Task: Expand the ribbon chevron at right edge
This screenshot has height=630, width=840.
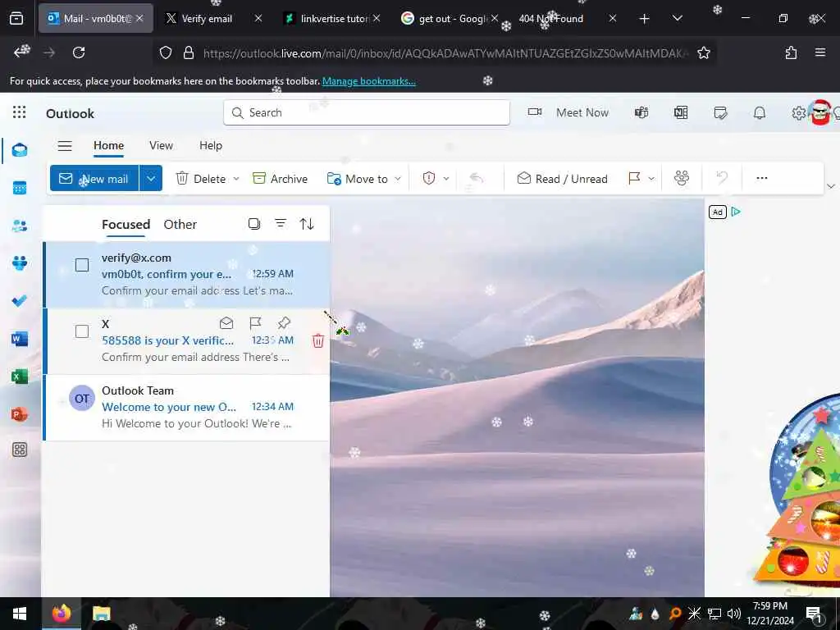Action: coord(831,186)
